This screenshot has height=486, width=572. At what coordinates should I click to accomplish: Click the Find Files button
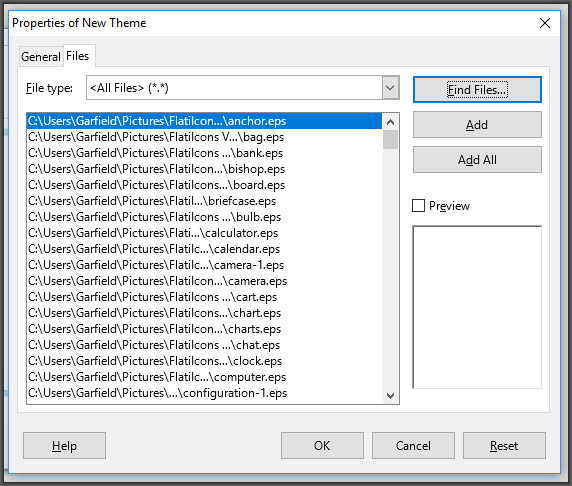[x=477, y=89]
